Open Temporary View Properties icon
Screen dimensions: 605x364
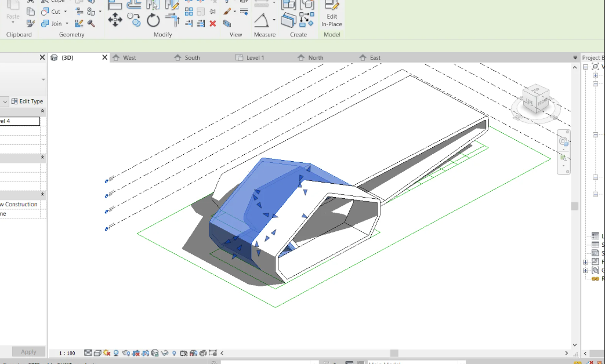[x=184, y=353]
